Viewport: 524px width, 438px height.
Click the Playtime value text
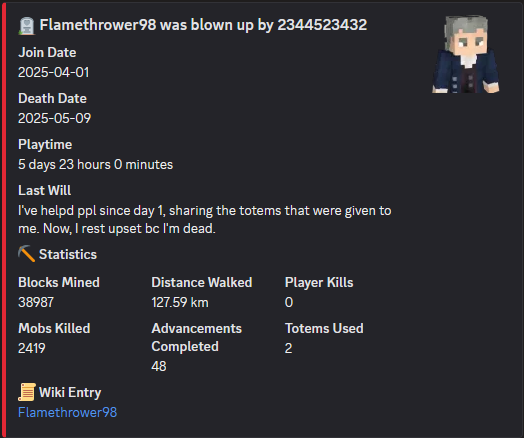tap(96, 164)
